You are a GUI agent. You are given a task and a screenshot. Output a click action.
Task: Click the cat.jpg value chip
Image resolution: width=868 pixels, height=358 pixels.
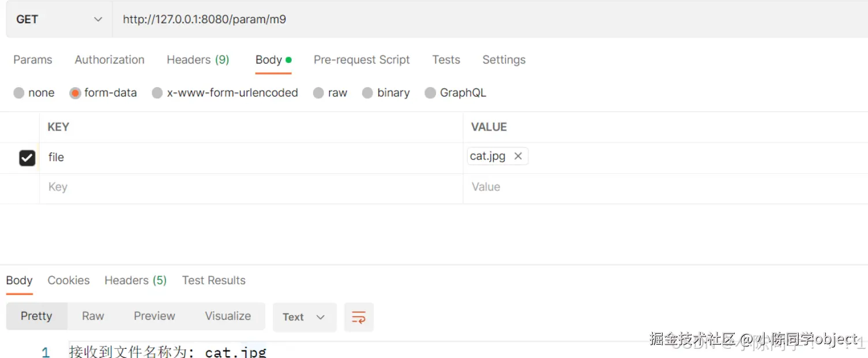[498, 156]
